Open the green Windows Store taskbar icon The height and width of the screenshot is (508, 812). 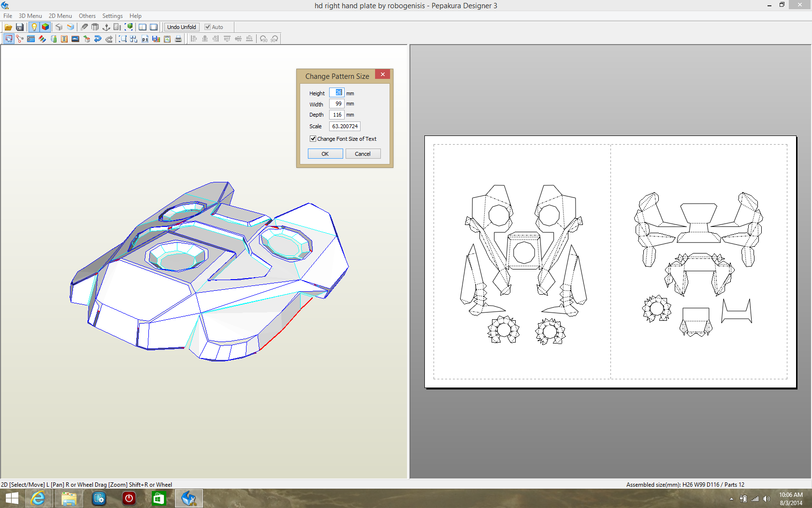tap(159, 498)
